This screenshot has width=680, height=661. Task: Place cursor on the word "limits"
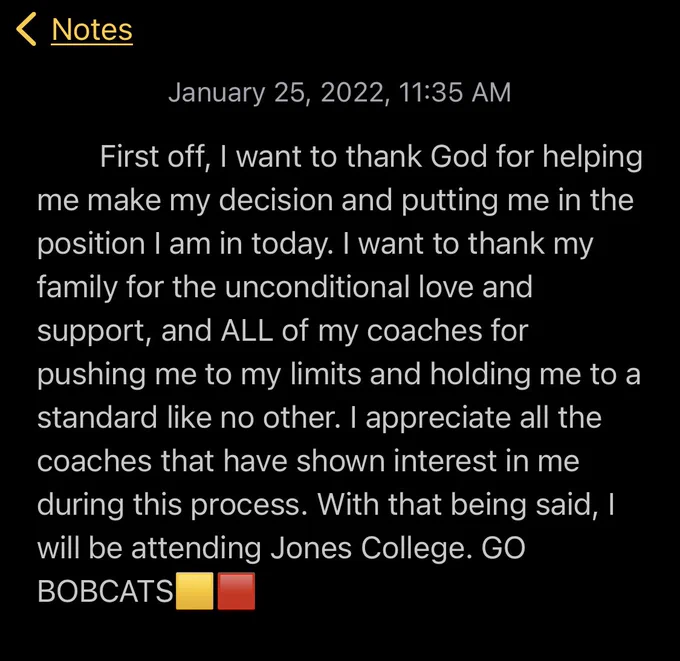[325, 374]
